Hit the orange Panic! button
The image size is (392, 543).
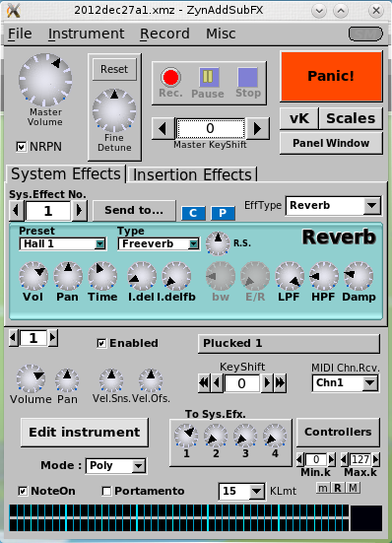tap(331, 76)
